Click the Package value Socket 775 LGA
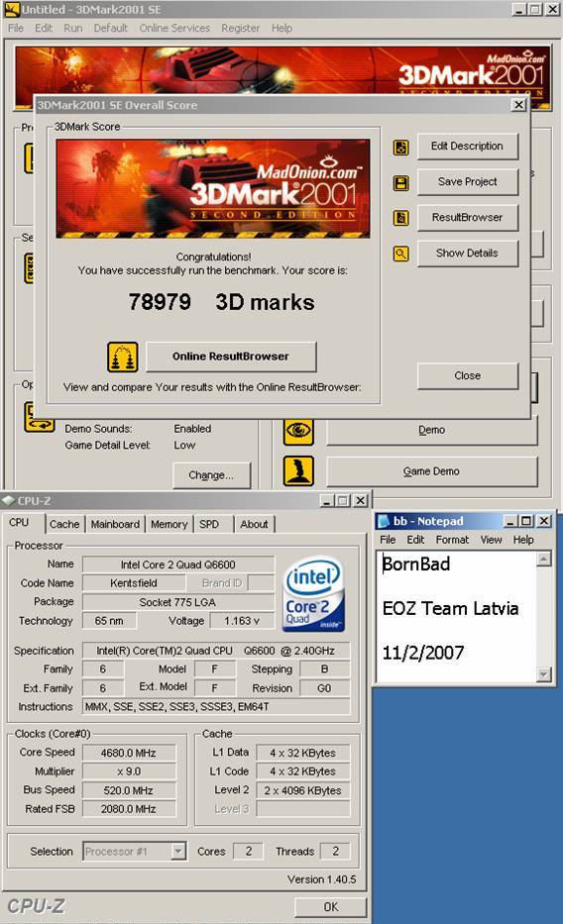Image resolution: width=563 pixels, height=924 pixels. click(178, 602)
